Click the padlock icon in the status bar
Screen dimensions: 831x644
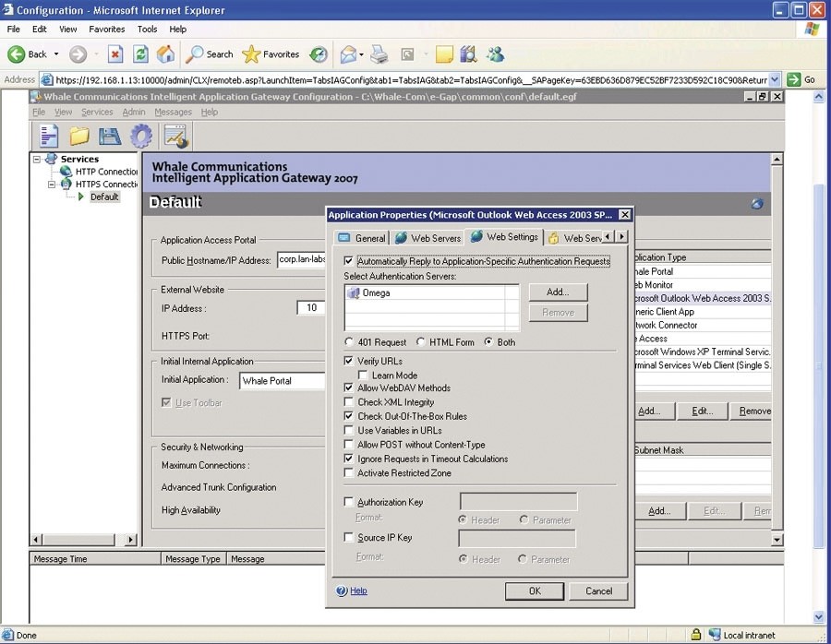point(696,635)
